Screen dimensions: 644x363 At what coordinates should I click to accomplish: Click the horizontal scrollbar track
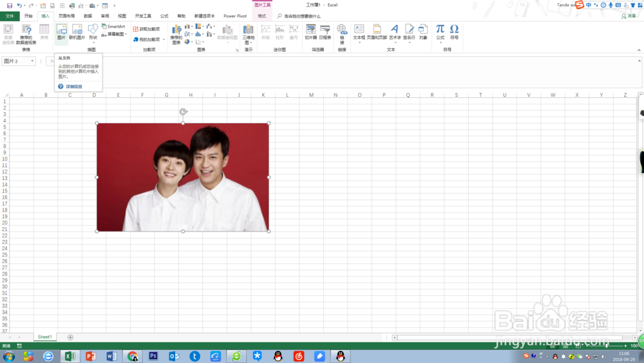coord(513,337)
